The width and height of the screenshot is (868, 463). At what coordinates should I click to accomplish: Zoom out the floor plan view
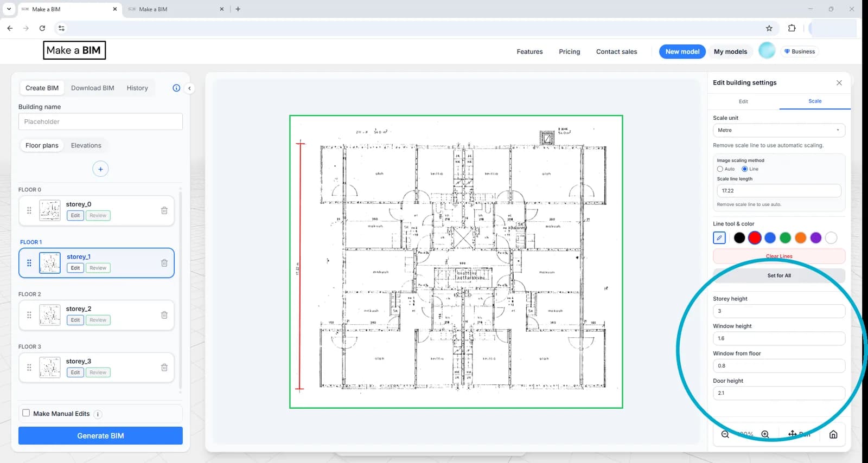click(725, 434)
